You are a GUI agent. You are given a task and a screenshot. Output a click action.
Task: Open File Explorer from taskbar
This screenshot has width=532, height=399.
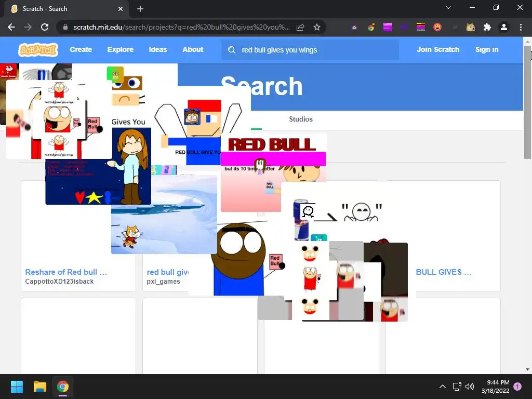coord(39,387)
